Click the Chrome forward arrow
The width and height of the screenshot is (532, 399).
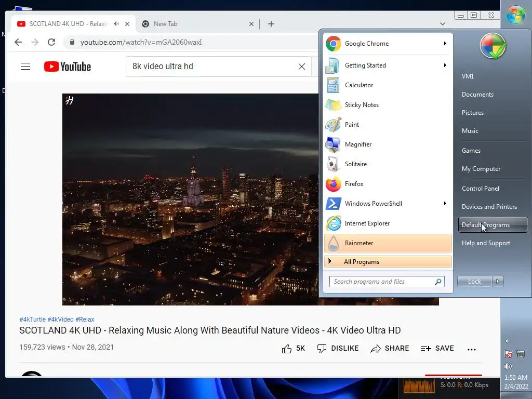(35, 42)
